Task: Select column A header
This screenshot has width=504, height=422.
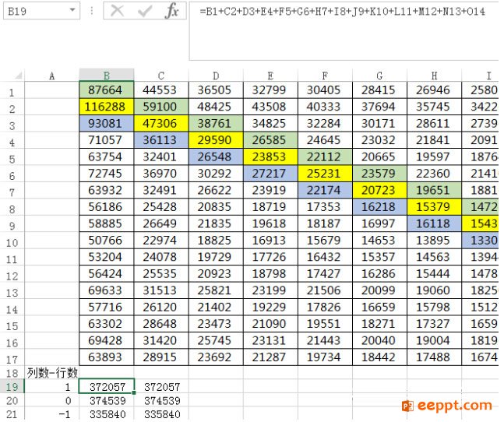Action: click(51, 76)
